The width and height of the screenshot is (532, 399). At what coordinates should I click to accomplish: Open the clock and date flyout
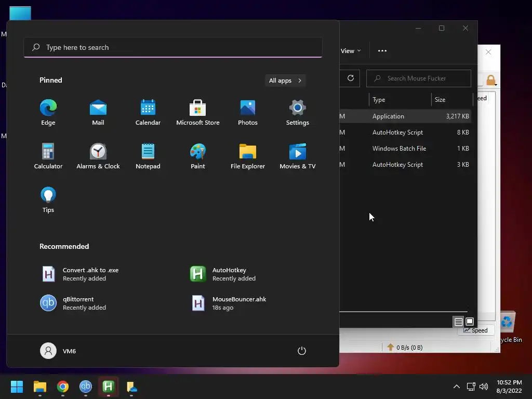tap(509, 387)
